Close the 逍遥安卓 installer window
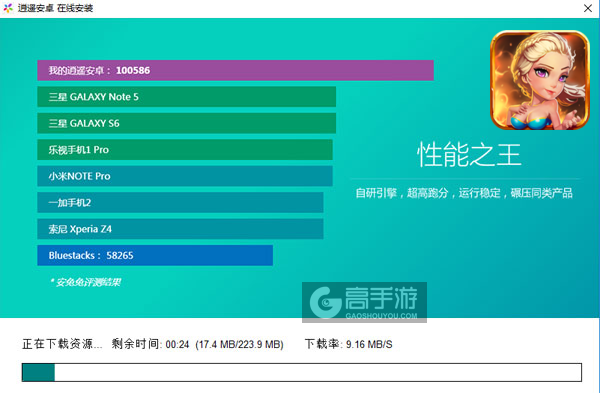Image resolution: width=600 pixels, height=393 pixels. click(588, 8)
